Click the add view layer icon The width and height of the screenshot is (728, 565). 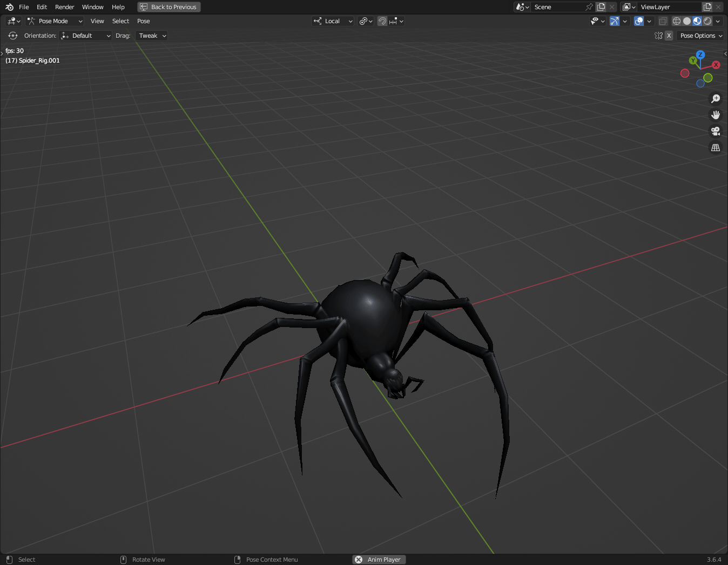707,7
